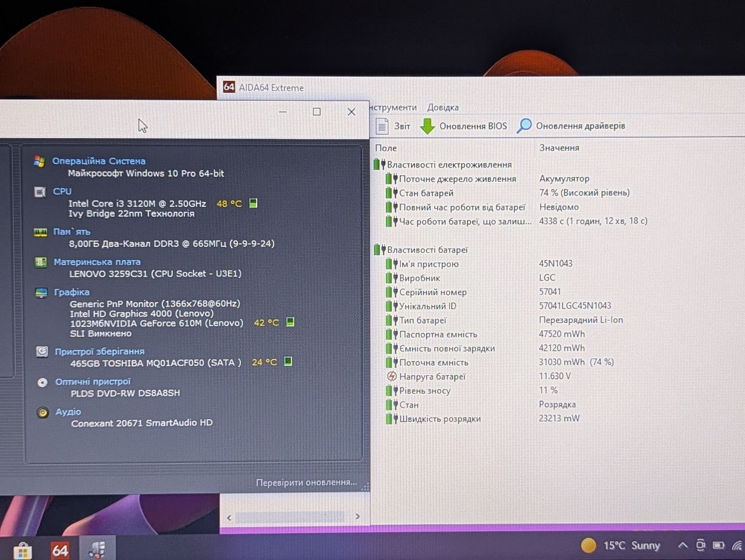
Task: Open AIDA64 from the taskbar
Action: tap(60, 550)
